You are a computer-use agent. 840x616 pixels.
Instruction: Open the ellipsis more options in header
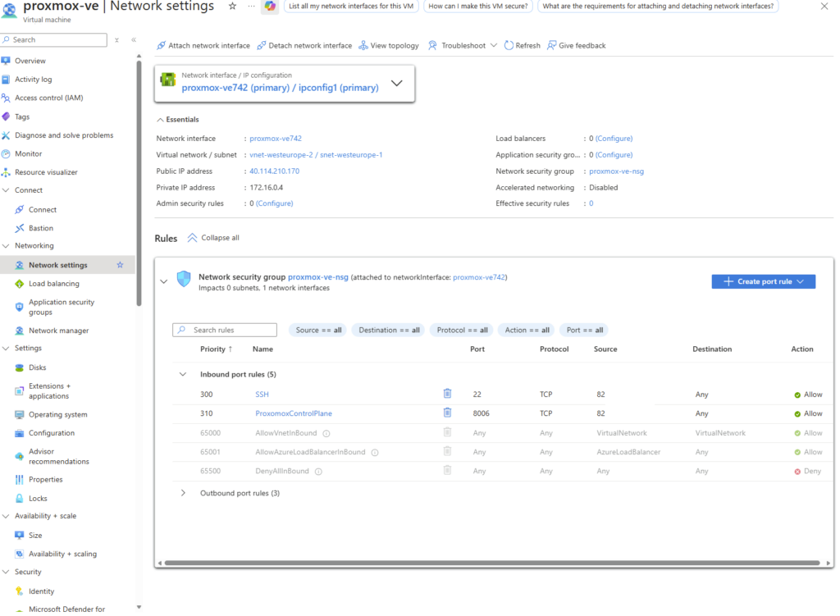tap(251, 7)
